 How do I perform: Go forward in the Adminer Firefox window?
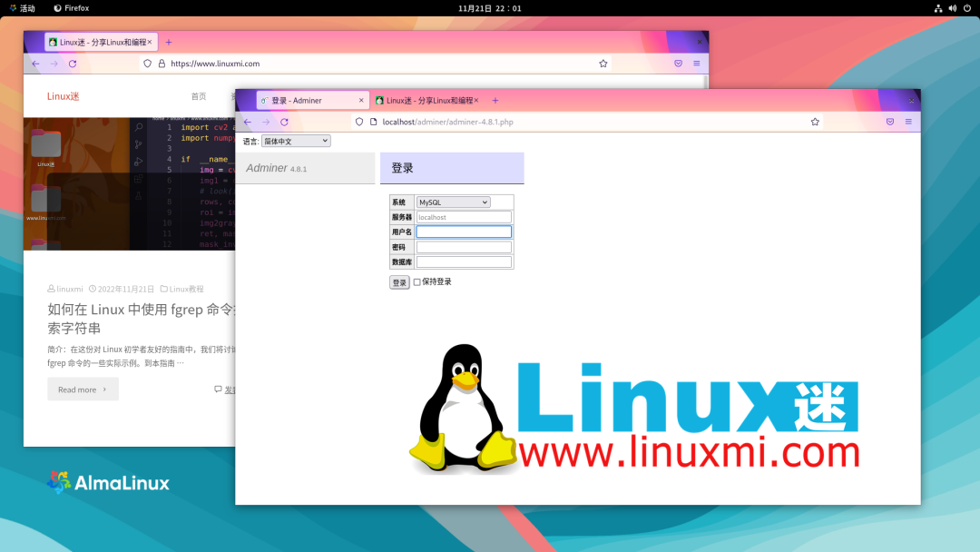click(266, 122)
